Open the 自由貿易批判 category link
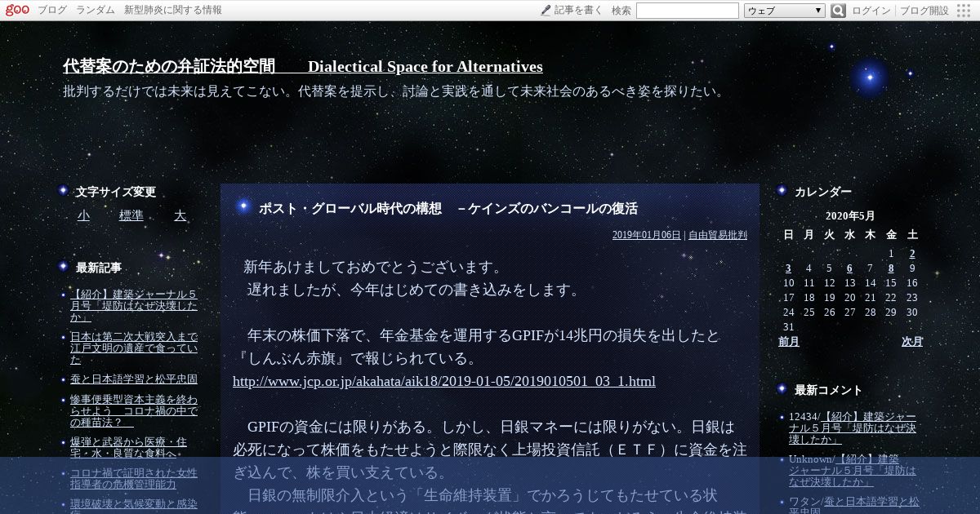 pos(718,235)
